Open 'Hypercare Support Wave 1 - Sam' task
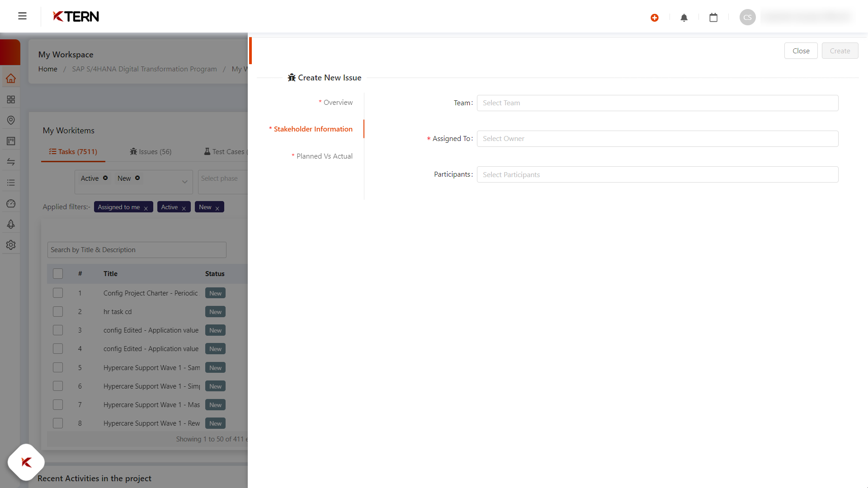This screenshot has width=868, height=488. point(152,368)
